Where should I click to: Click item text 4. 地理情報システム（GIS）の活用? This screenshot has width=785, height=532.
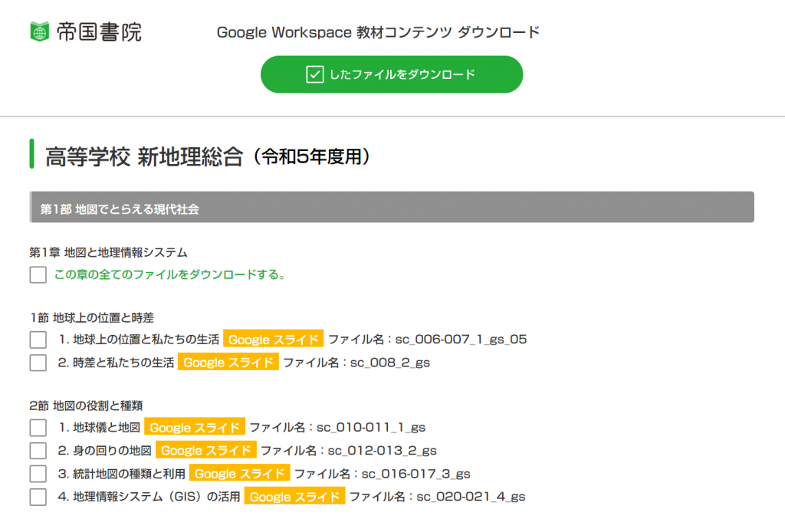pyautogui.click(x=149, y=497)
